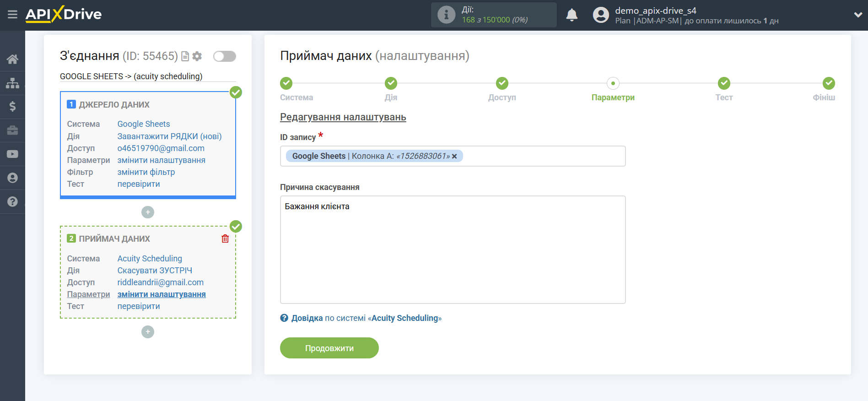Add step with plus below data source
This screenshot has height=401, width=868.
click(148, 212)
